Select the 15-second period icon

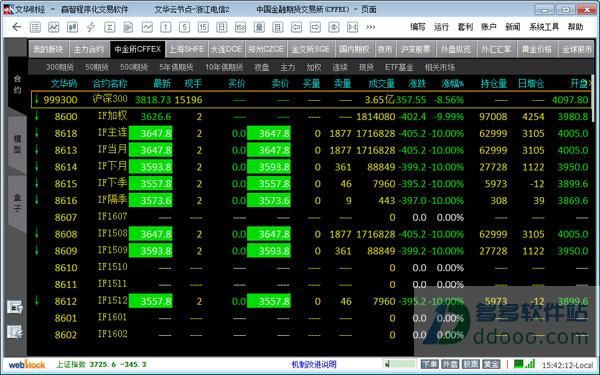[x=240, y=27]
